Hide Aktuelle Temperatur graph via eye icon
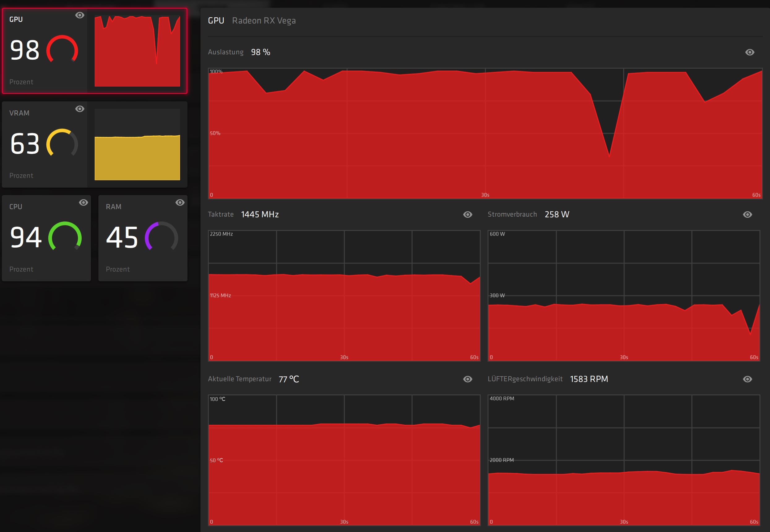The image size is (770, 532). pyautogui.click(x=468, y=379)
